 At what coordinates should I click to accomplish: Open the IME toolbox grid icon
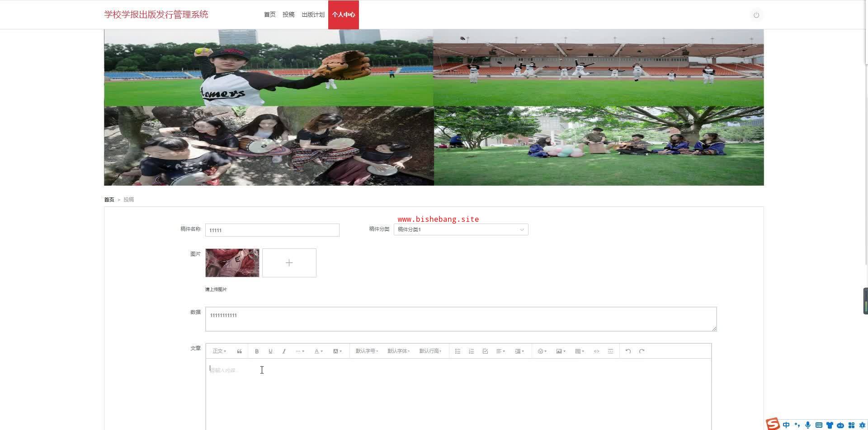pos(851,425)
